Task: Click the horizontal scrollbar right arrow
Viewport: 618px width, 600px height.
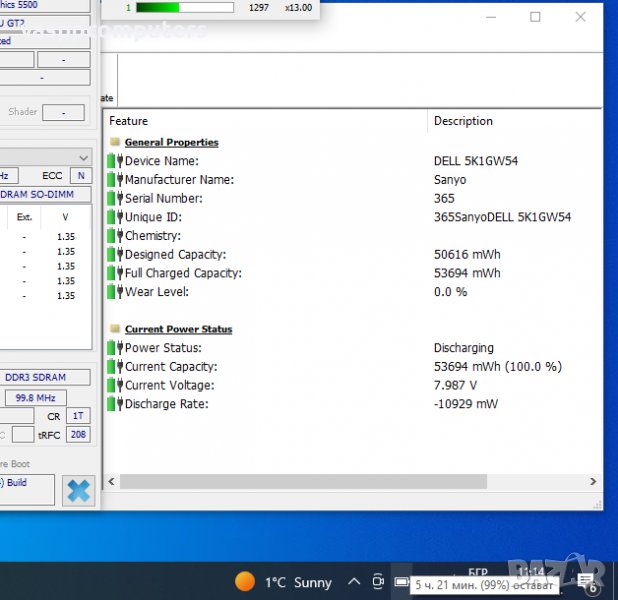Action: pyautogui.click(x=595, y=481)
